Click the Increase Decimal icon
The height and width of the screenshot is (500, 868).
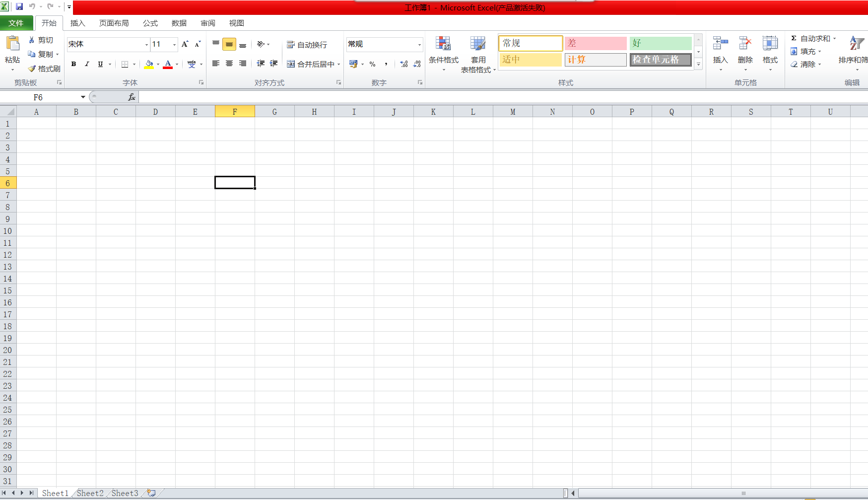click(404, 64)
